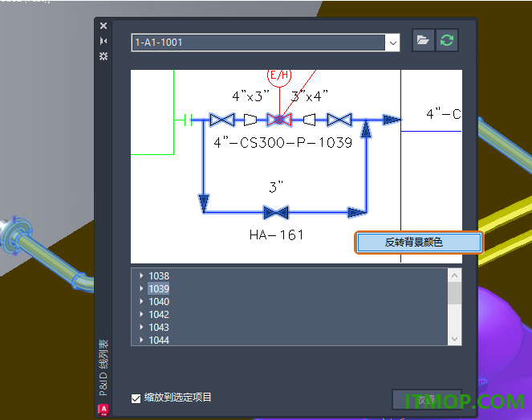The height and width of the screenshot is (420, 532).
Task: Click the 4"-CS300-P-1039 line tag
Action: point(283,143)
